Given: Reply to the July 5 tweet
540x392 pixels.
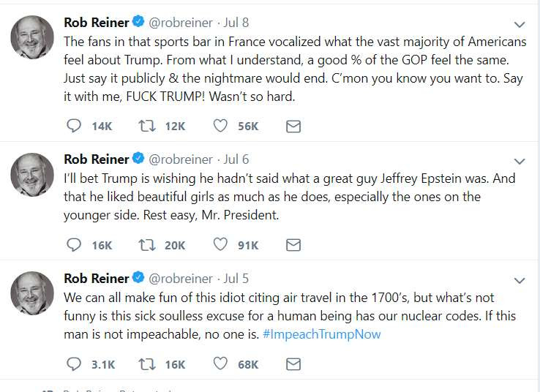Looking at the screenshot, I should point(73,363).
